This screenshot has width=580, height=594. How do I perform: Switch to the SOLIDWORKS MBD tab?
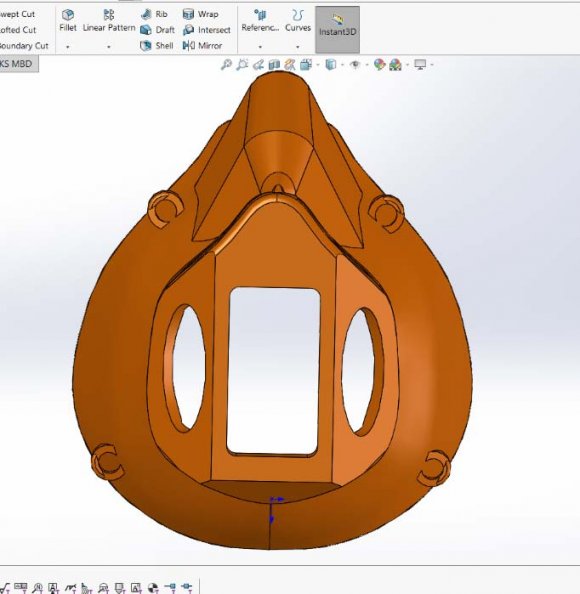(17, 64)
